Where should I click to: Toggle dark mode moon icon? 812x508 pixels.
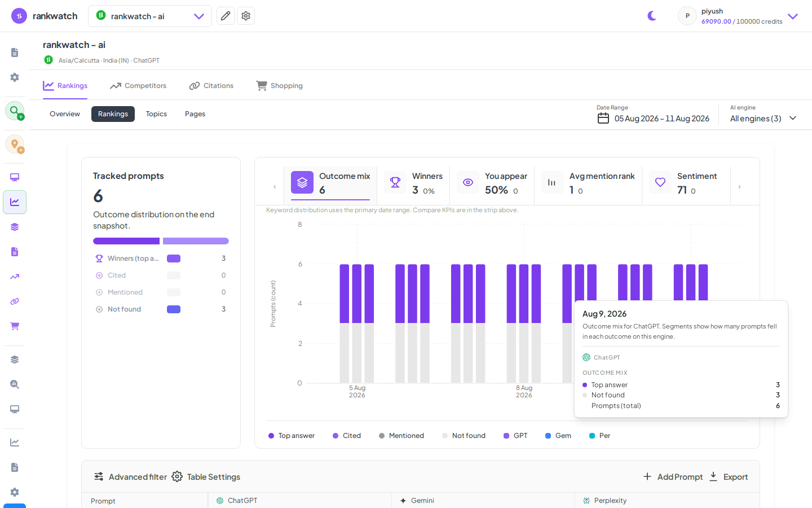(x=652, y=16)
